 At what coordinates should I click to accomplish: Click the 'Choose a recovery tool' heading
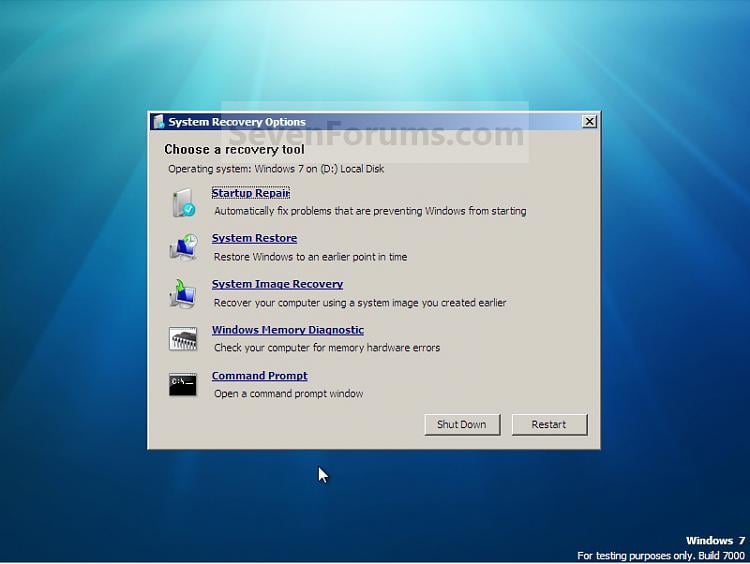[234, 150]
